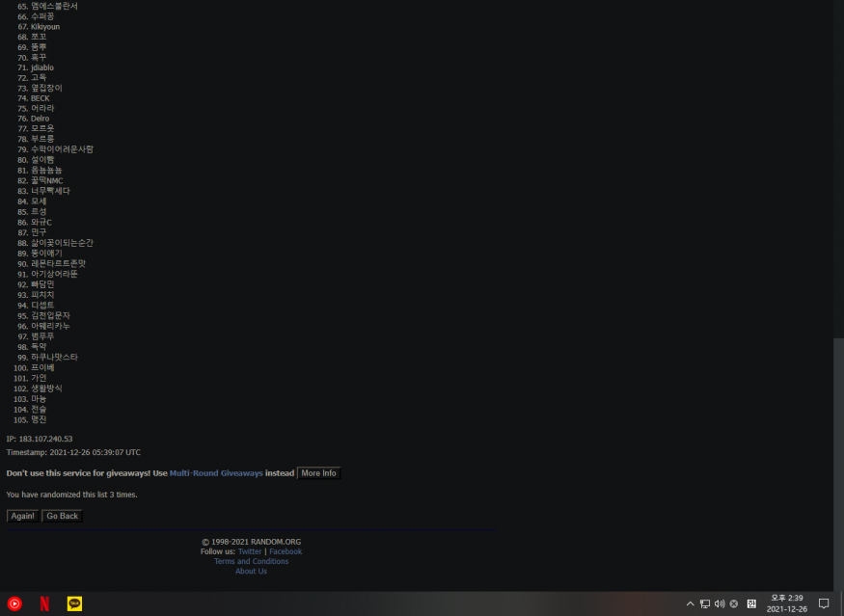Open the Terms and Conditions link
The image size is (844, 616).
pyautogui.click(x=251, y=561)
